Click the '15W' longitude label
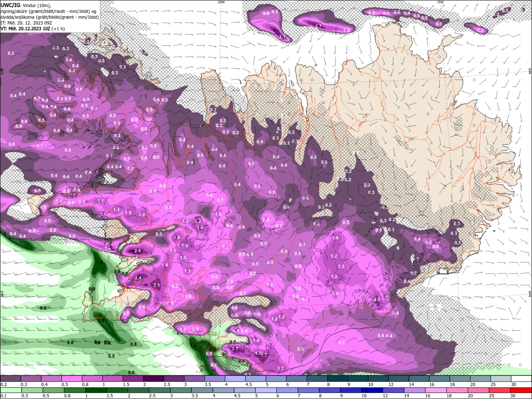Screen dimensions: 532x399 [x=440, y=2]
